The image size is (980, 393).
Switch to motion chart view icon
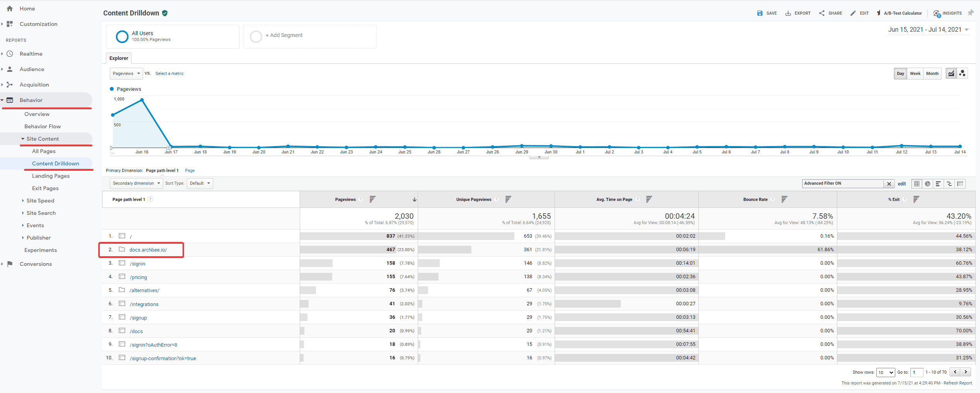tap(962, 73)
